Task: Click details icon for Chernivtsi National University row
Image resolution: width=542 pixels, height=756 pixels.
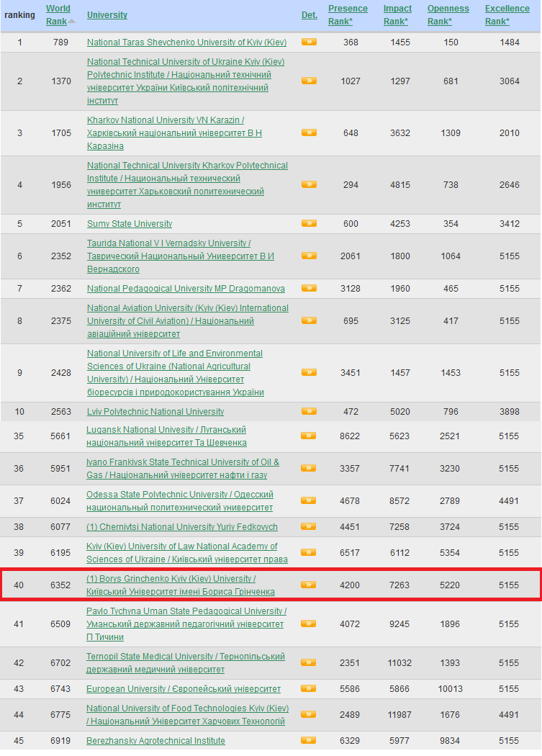Action: tap(309, 526)
